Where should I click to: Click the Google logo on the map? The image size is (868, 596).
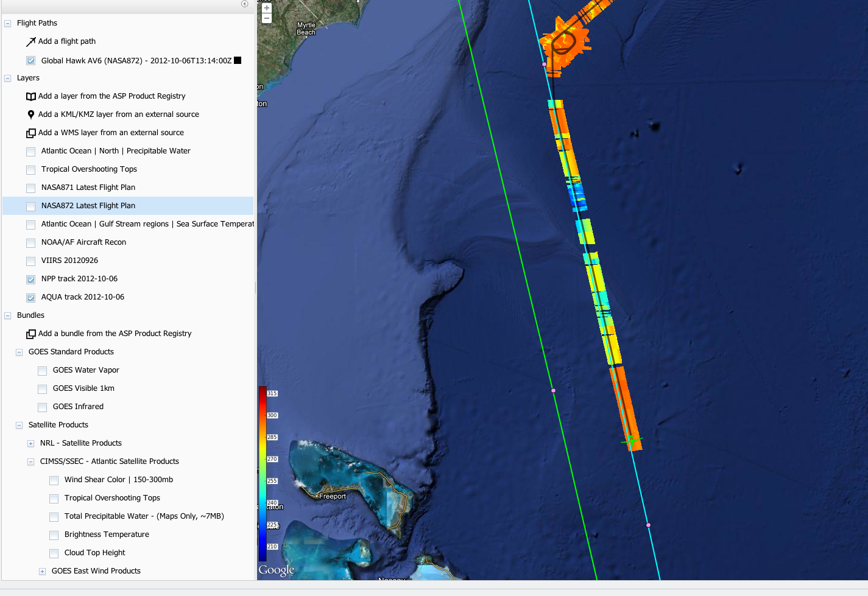tap(277, 570)
